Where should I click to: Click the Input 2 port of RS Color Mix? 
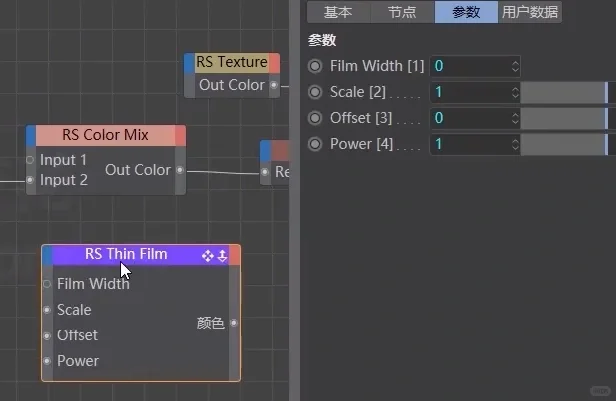click(30, 180)
